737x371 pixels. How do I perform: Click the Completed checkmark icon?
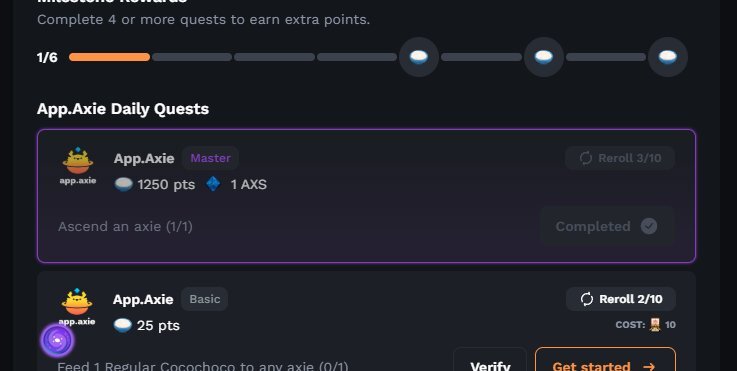tap(649, 226)
